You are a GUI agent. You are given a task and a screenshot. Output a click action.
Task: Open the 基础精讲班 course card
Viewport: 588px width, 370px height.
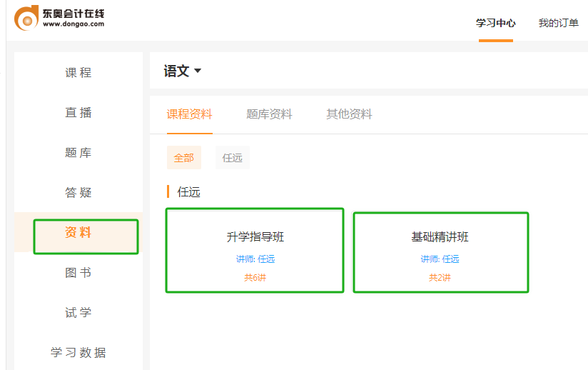(440, 252)
